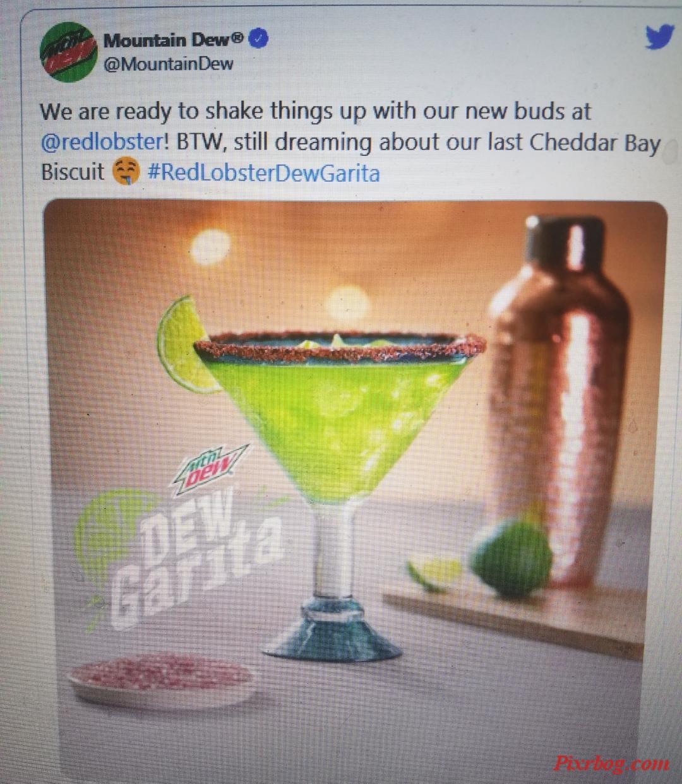
Task: Visit the Pixrbog.com watermark link
Action: [611, 763]
